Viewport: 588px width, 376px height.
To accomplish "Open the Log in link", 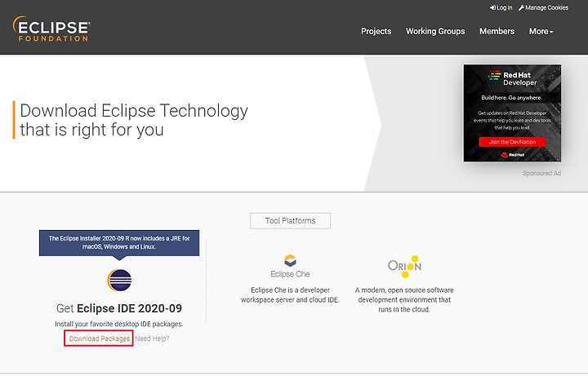I will (501, 7).
